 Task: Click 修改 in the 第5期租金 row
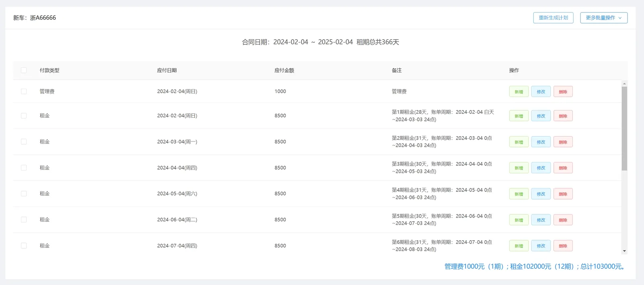pos(541,220)
